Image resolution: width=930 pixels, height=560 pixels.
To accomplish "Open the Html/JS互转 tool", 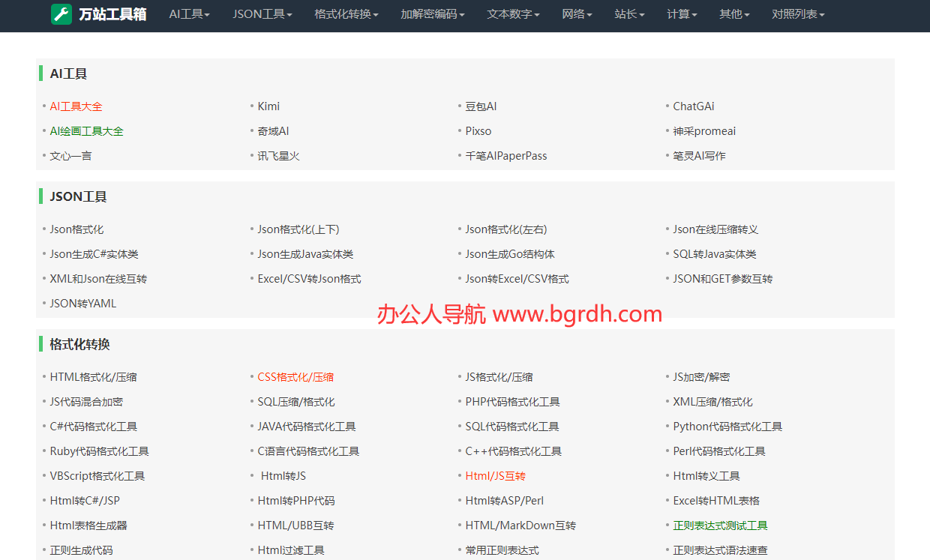I will [x=495, y=476].
